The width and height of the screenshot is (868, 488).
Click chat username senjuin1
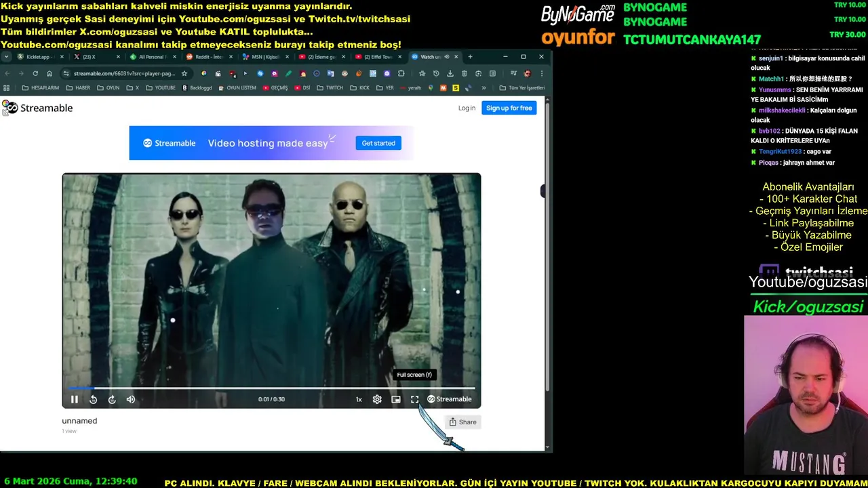tap(770, 58)
